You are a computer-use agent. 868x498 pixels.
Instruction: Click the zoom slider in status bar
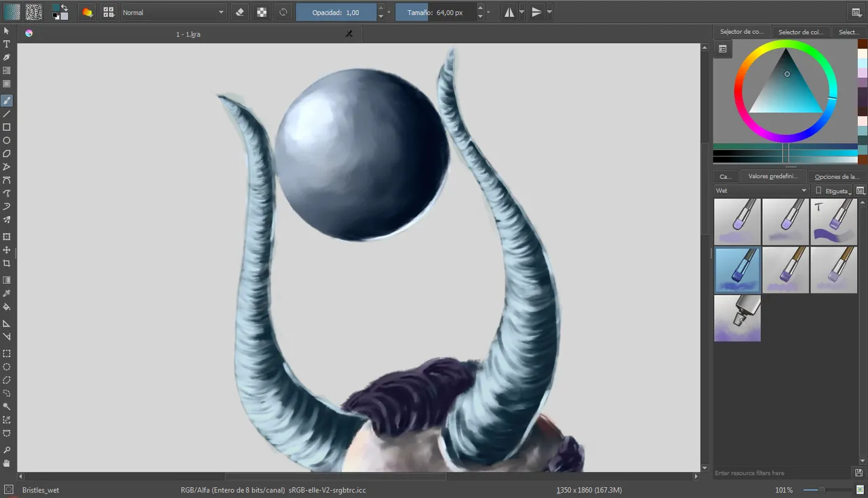click(827, 490)
